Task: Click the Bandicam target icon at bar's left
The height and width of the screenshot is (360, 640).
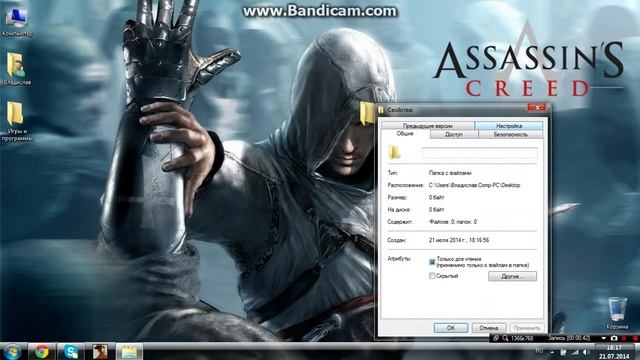Action: pyautogui.click(x=496, y=338)
